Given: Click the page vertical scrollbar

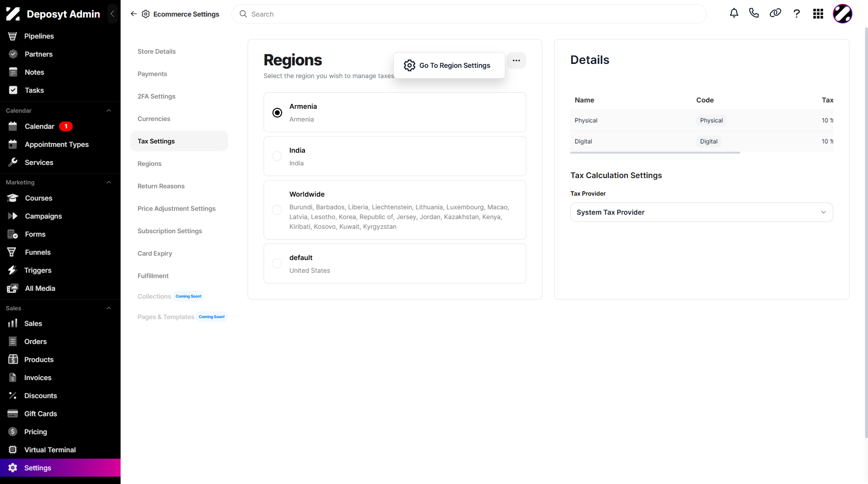Looking at the screenshot, I should 866,233.
